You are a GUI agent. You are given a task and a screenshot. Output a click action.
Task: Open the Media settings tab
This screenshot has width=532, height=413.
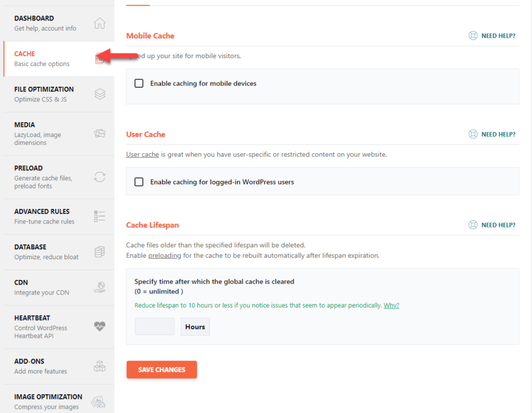point(59,134)
